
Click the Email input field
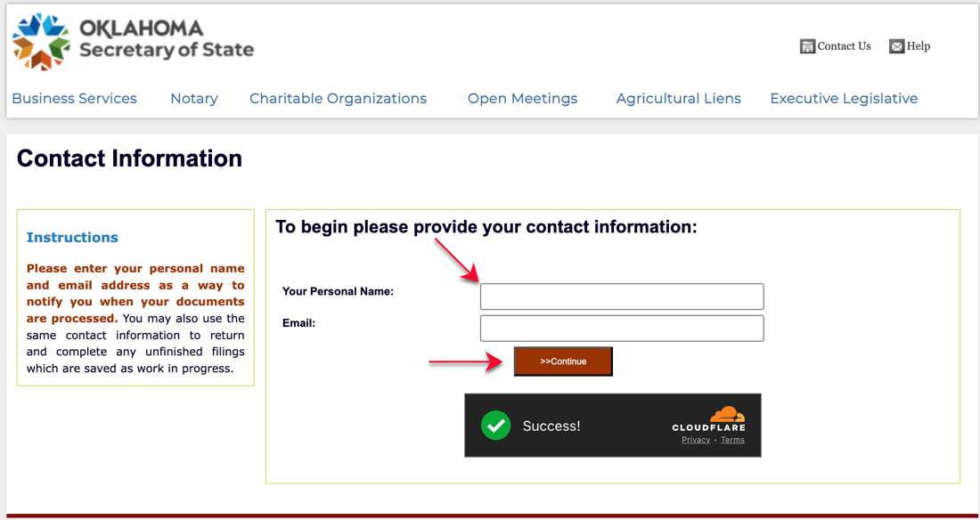pos(622,329)
